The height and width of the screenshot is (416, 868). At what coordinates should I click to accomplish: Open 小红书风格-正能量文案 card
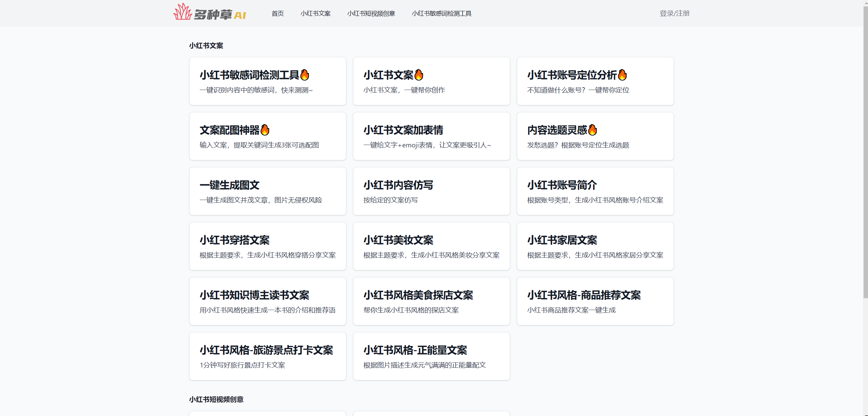click(x=432, y=356)
